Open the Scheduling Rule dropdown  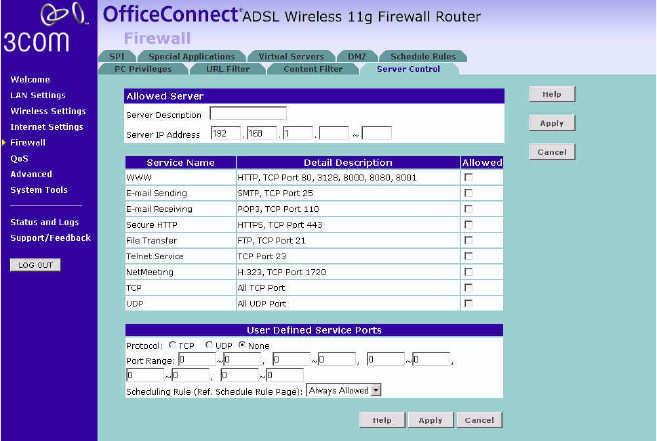(x=344, y=391)
